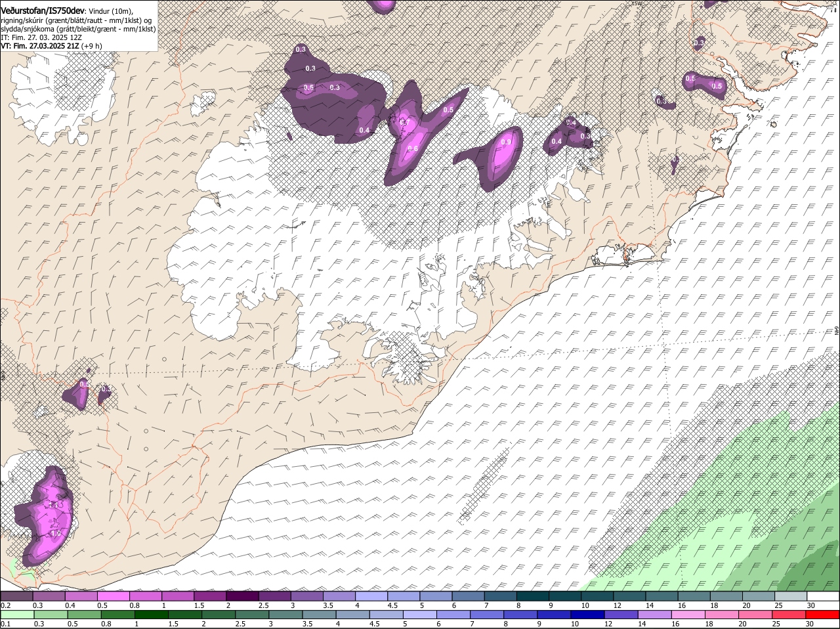
Task: Pick the rain legend swatch labeled 0.8
Action: click(118, 615)
